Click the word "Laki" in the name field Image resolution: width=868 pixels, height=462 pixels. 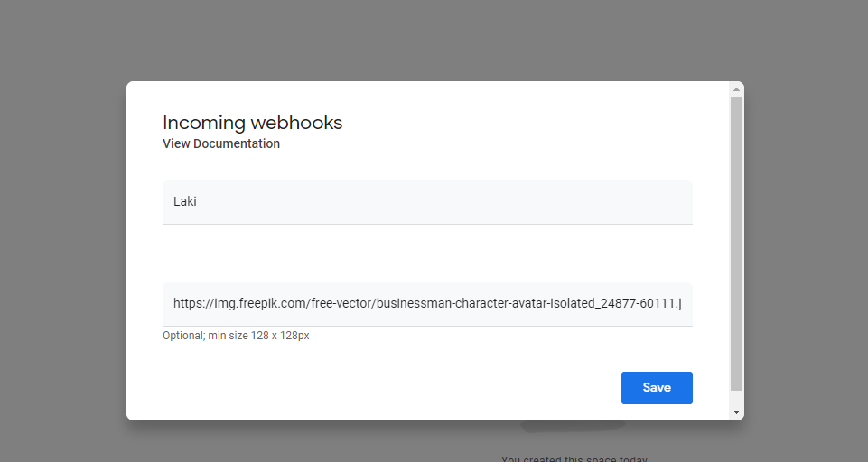[x=185, y=202]
